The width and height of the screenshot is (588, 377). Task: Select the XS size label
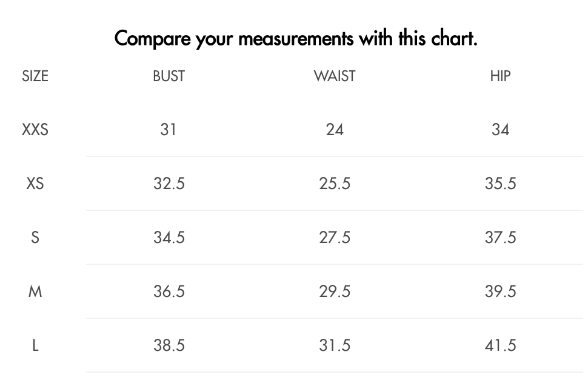coord(35,184)
